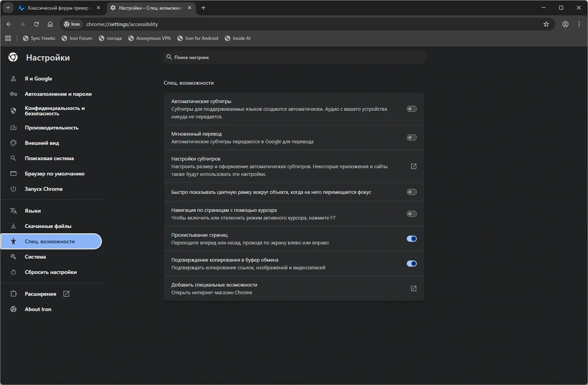
Task: Go back to the previous page
Action: coord(9,24)
